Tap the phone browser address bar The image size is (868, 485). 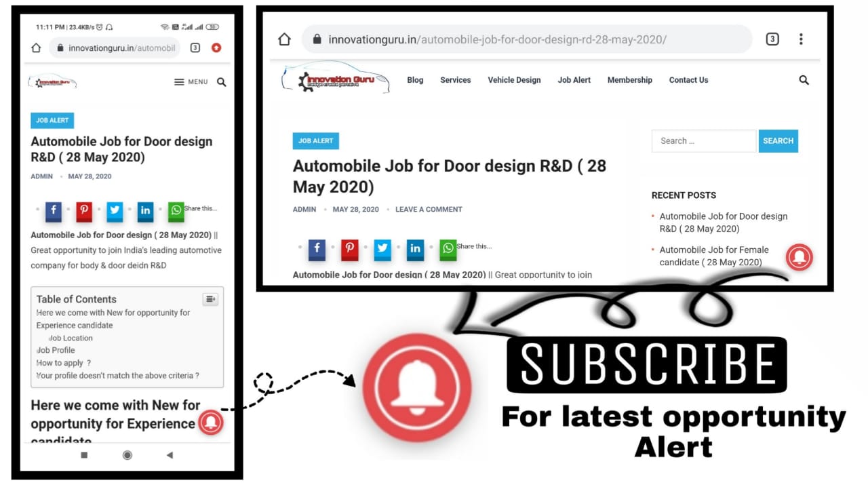(115, 48)
